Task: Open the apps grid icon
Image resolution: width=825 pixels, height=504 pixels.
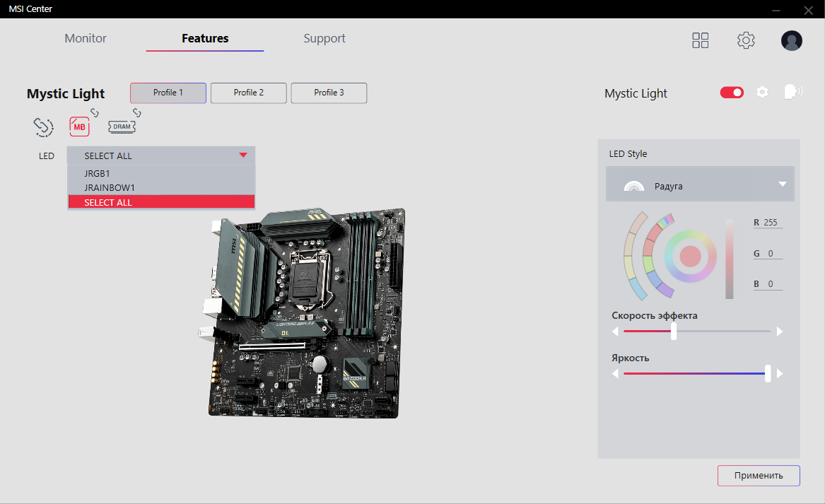Action: [x=701, y=40]
